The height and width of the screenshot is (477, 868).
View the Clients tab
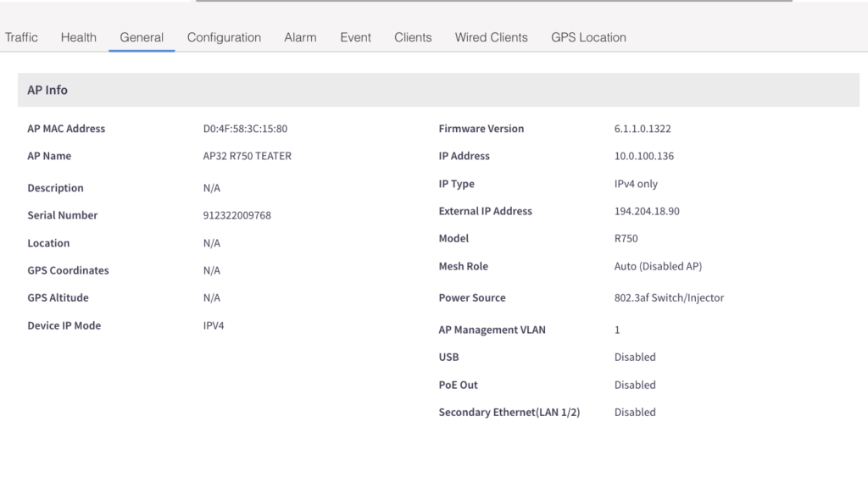click(413, 37)
